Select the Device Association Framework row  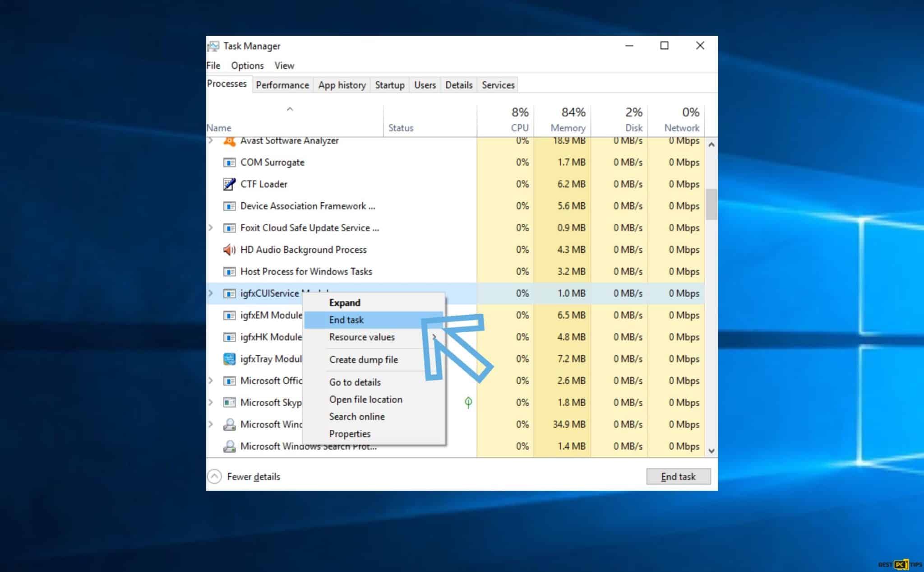pos(455,206)
